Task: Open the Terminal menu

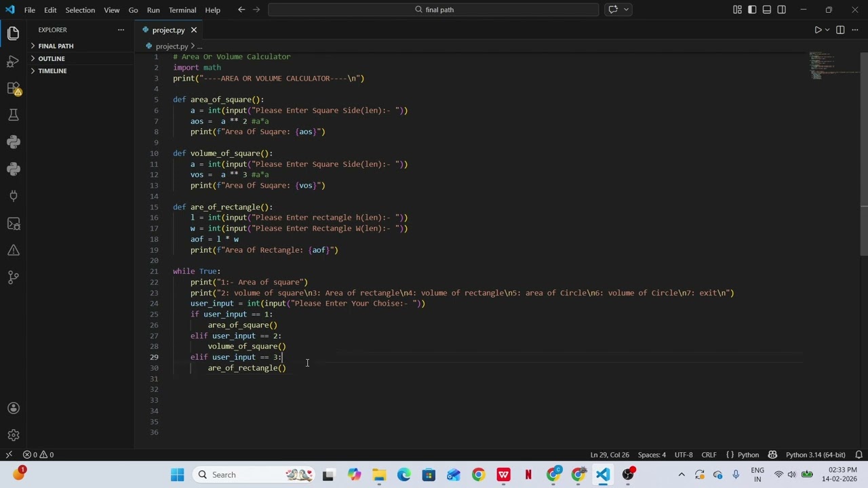Action: pos(182,10)
